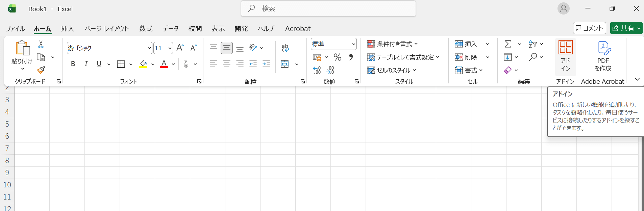Toggle italic formatting
This screenshot has height=211, width=644.
[x=86, y=64]
